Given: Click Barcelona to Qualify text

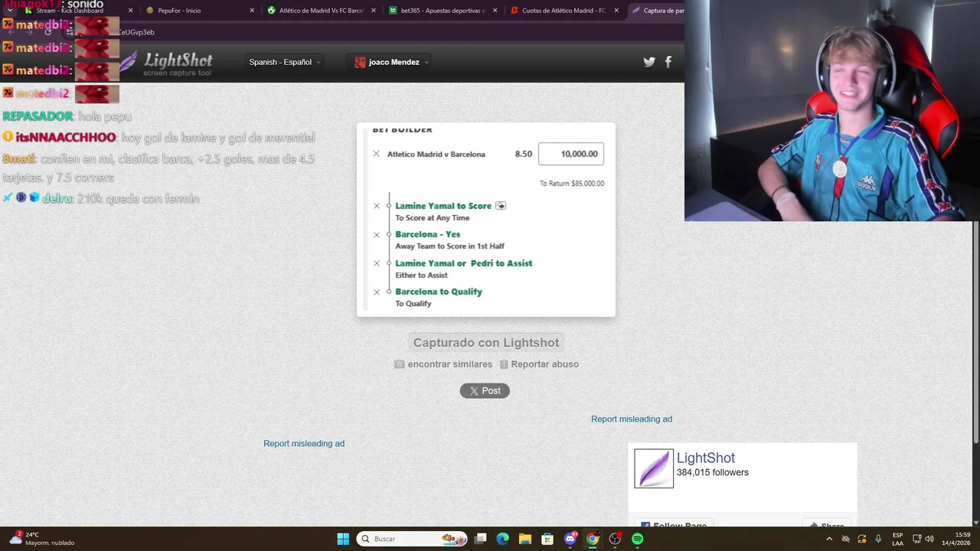Looking at the screenshot, I should click(439, 292).
